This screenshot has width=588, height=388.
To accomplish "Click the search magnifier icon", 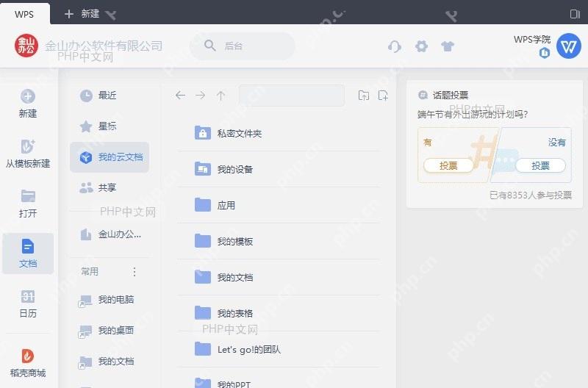I will pos(209,46).
